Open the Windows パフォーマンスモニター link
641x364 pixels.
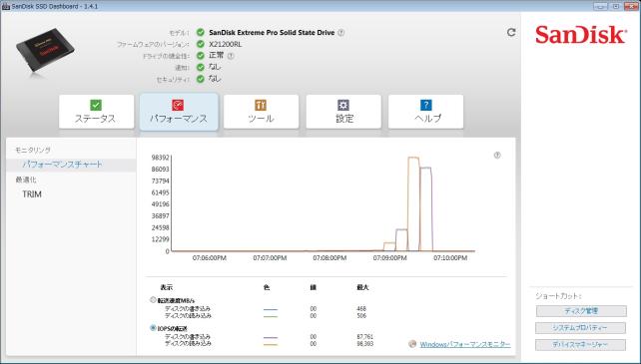pos(465,344)
